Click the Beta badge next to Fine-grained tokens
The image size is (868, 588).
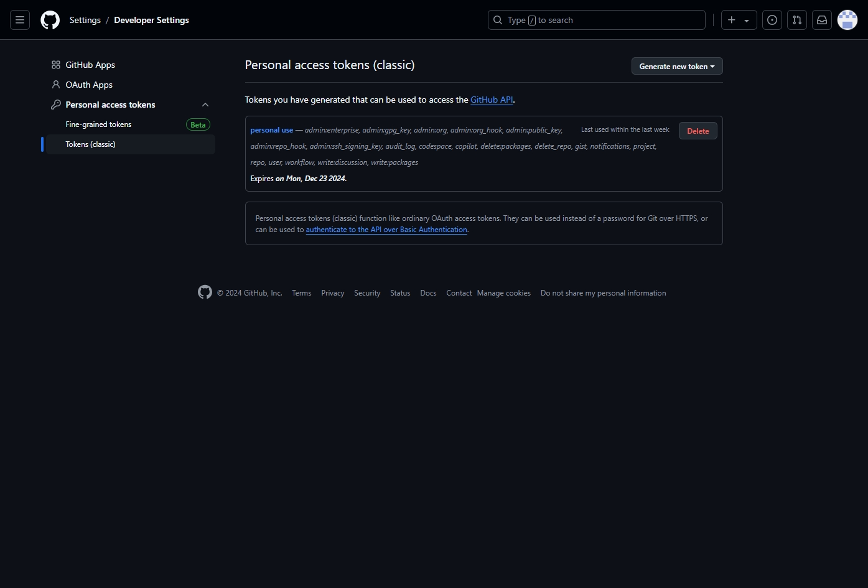coord(198,124)
